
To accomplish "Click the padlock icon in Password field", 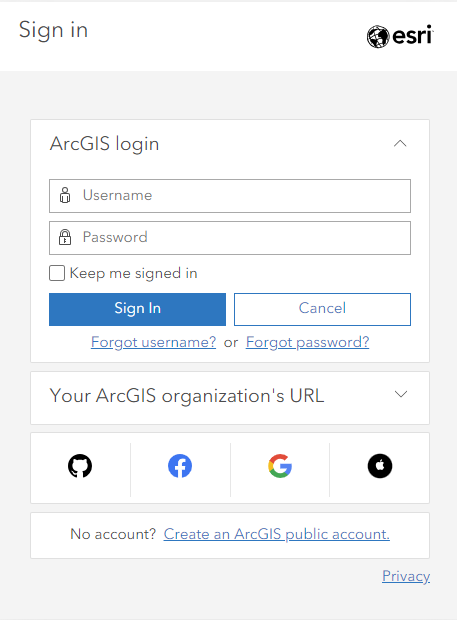I will pyautogui.click(x=65, y=237).
